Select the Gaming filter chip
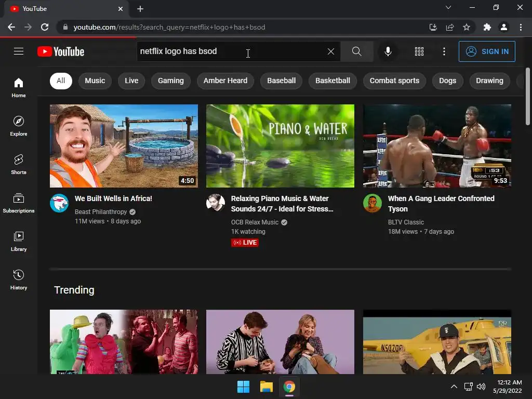 [x=170, y=81]
